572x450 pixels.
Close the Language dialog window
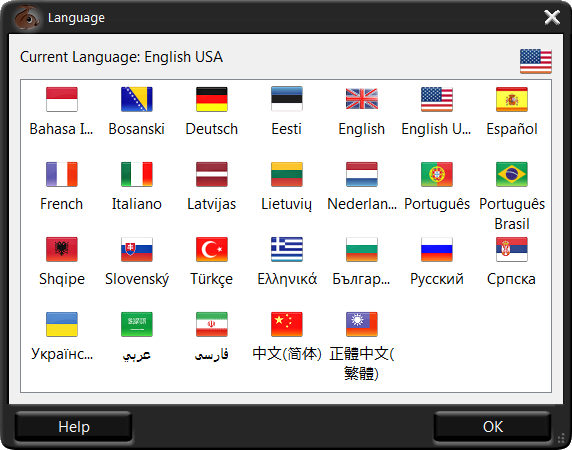[552, 18]
